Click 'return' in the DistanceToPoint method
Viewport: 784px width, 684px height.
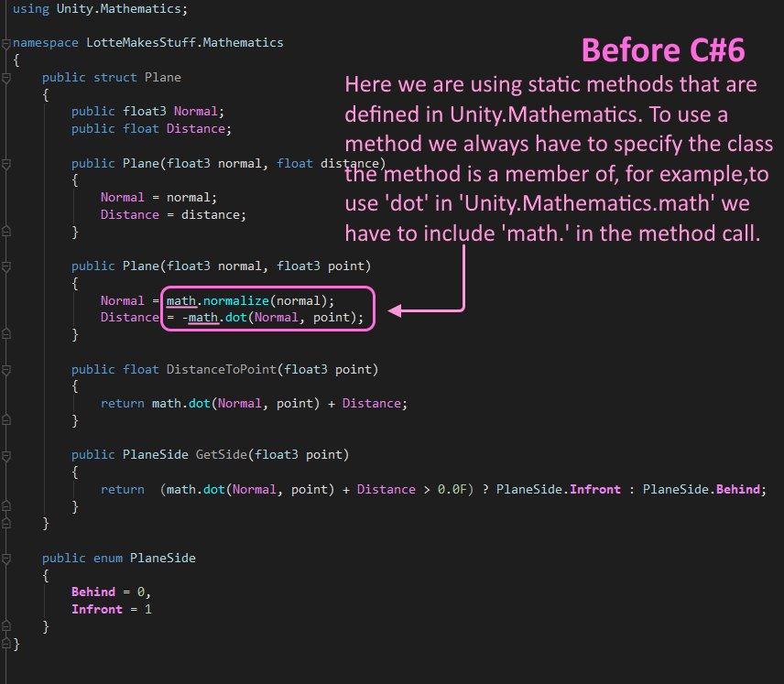coord(123,404)
